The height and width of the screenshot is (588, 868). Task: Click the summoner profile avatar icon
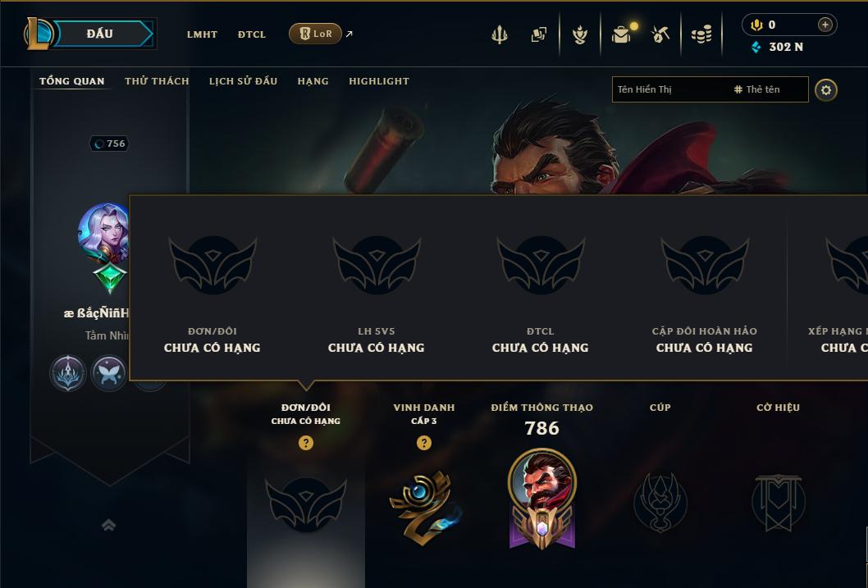[103, 232]
